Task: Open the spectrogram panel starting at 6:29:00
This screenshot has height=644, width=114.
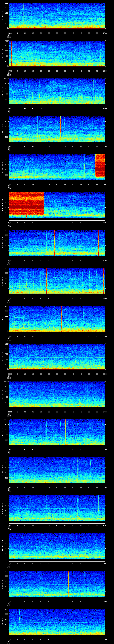Action: click(57, 508)
